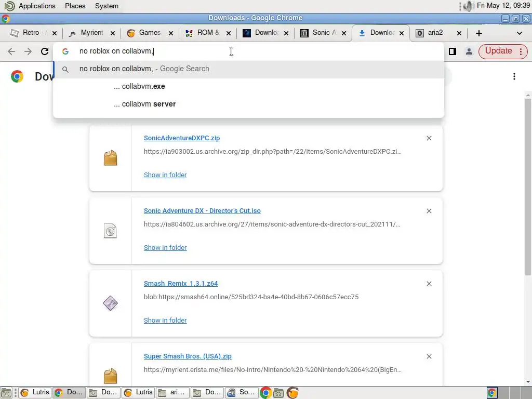Remove SonicAdventureDXPC.zip from the list
The height and width of the screenshot is (399, 532).
tap(429, 138)
